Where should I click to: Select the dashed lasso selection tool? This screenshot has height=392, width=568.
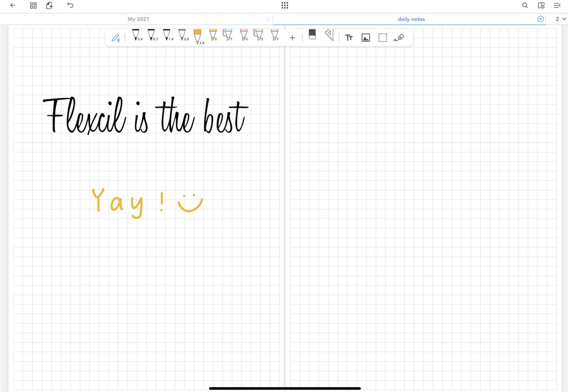383,38
